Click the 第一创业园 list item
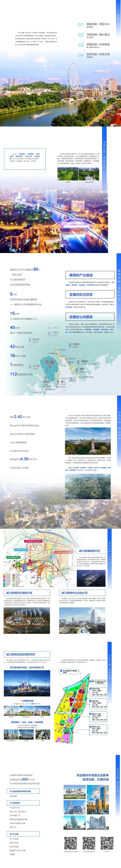Image resolution: width=121 pixels, height=868 pixels. coord(14,839)
